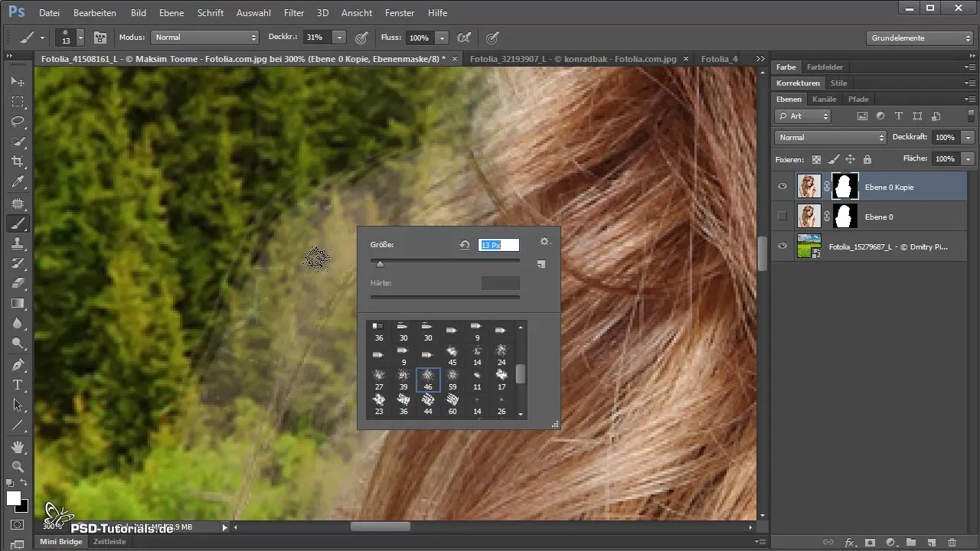The width and height of the screenshot is (980, 551).
Task: Select the Clone Stamp tool
Action: click(x=17, y=243)
